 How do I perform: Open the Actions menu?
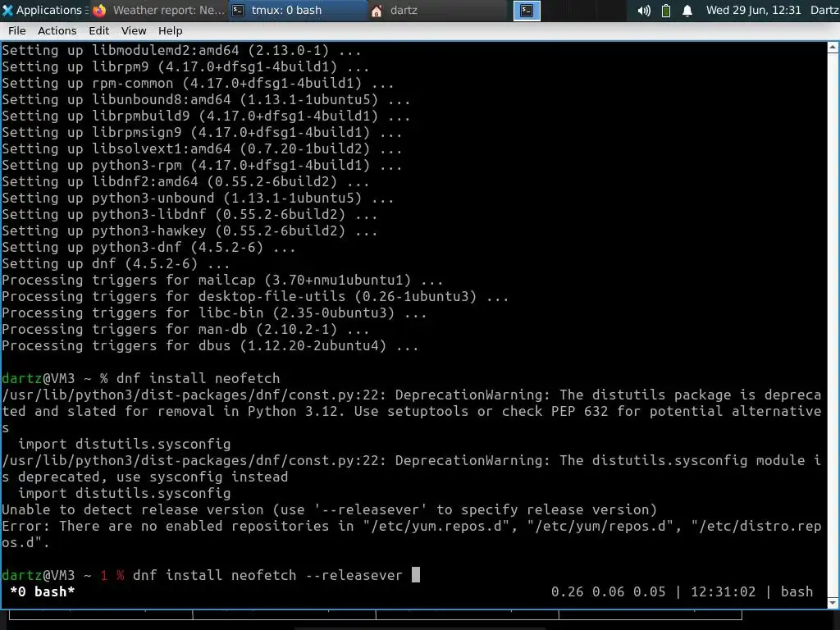pyautogui.click(x=57, y=31)
